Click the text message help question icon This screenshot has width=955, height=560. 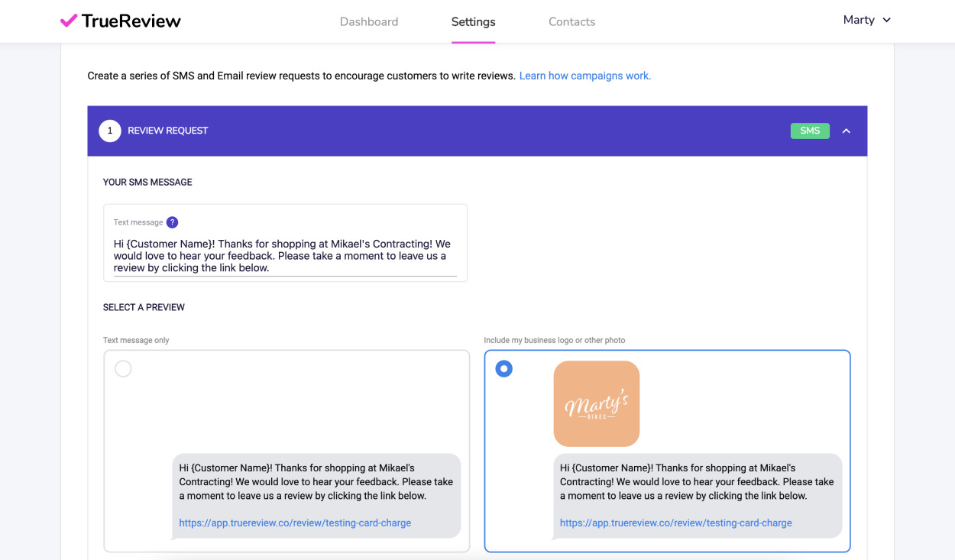[x=172, y=222]
